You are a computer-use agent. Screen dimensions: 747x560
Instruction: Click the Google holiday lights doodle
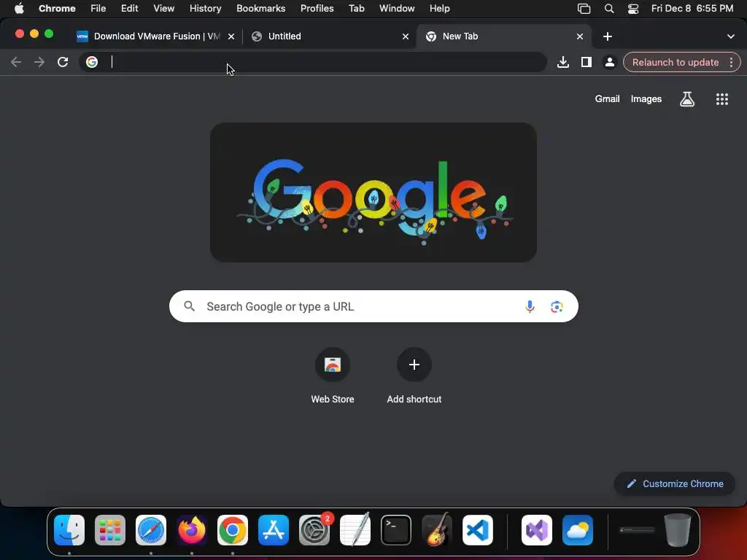[373, 192]
